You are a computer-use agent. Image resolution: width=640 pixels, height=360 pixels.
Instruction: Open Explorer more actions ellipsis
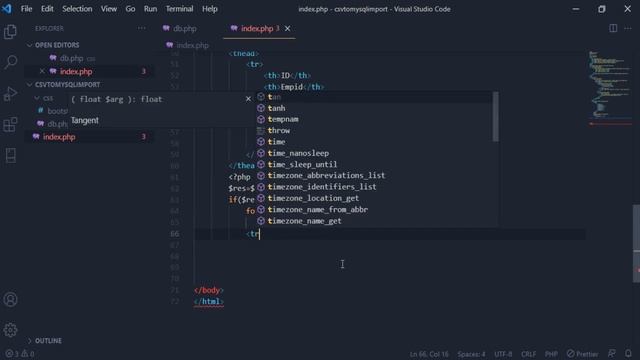[141, 28]
